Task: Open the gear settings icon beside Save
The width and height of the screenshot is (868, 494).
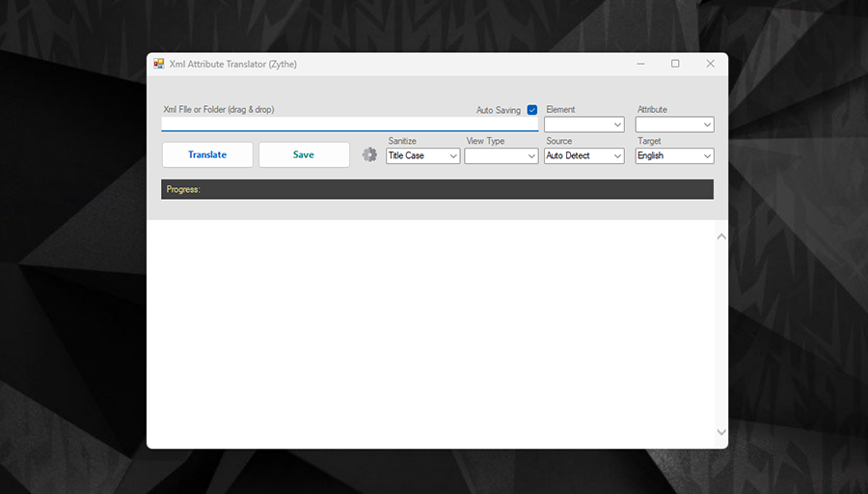Action: pos(369,154)
